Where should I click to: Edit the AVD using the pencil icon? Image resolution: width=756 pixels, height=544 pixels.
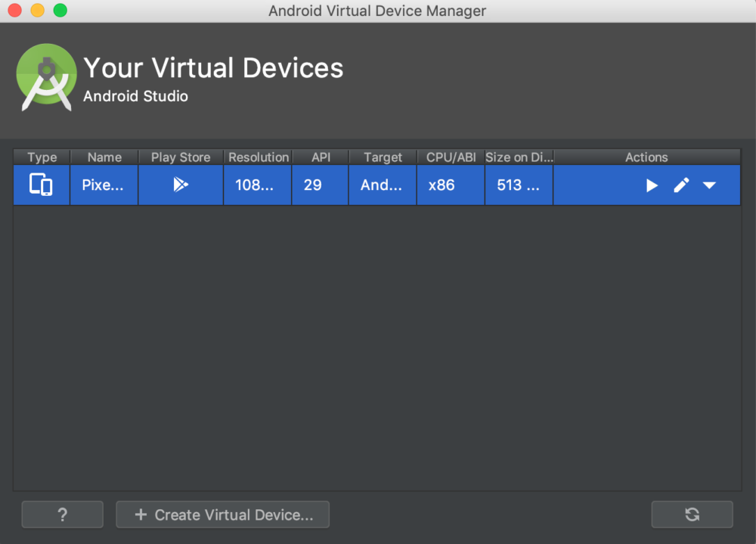click(681, 185)
